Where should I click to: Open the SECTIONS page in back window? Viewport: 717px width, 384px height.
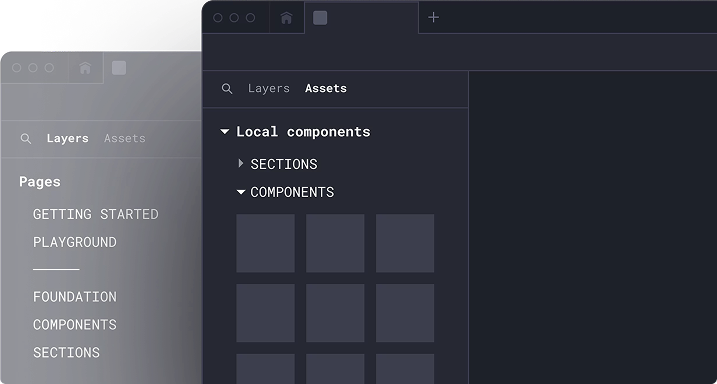click(66, 353)
